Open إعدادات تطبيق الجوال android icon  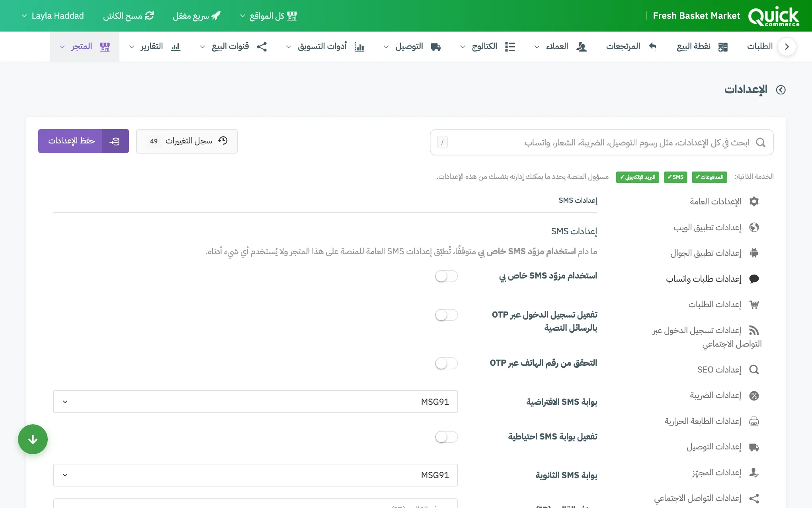(754, 253)
